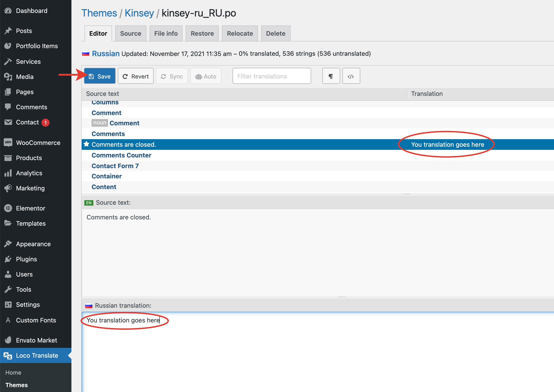This screenshot has width=554, height=392.
Task: Click the Marketing megaphone icon
Action: (8, 188)
